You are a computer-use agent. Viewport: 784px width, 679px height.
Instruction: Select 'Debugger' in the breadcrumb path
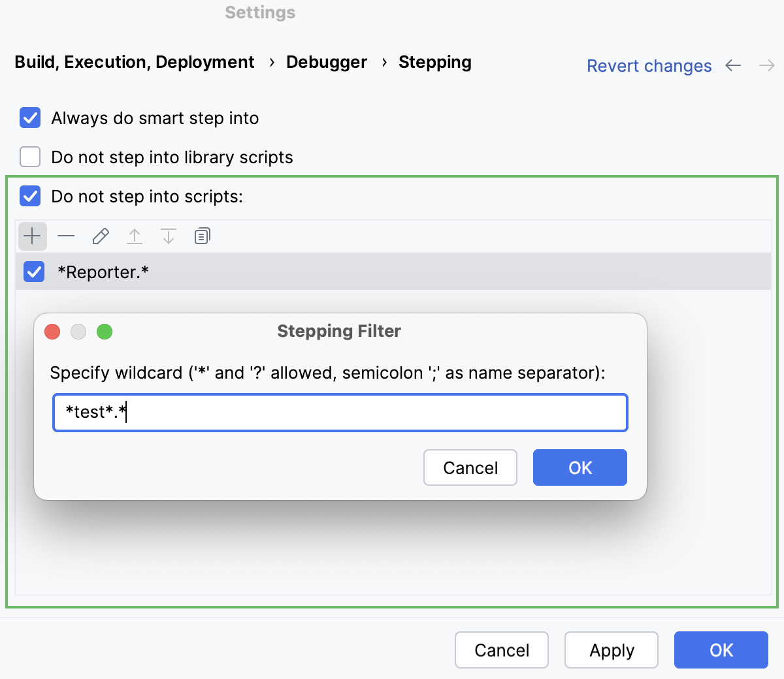pos(327,62)
